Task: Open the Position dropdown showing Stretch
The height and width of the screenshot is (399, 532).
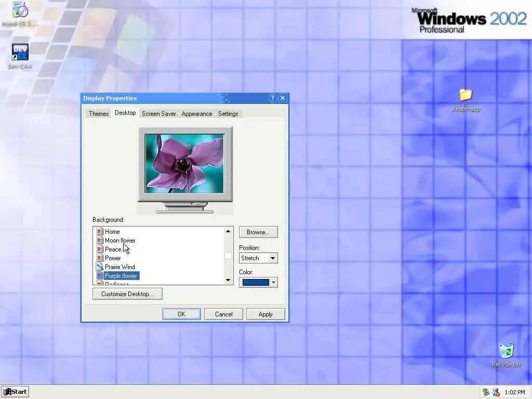Action: (258, 258)
